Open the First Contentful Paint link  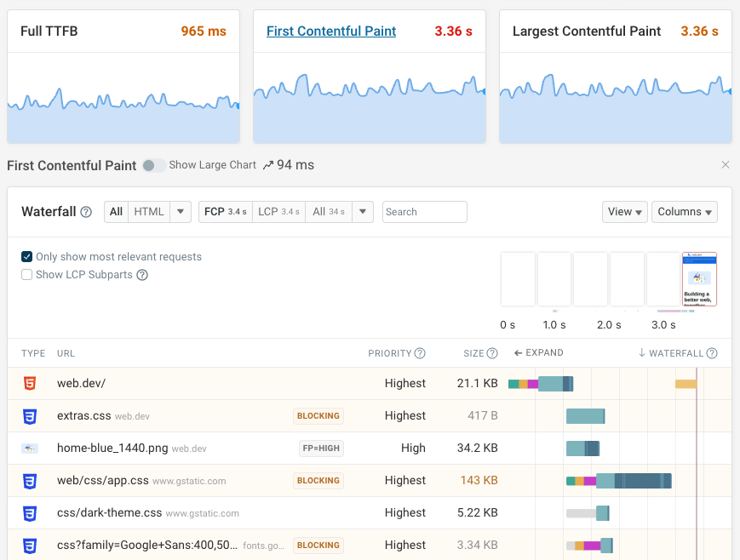331,31
